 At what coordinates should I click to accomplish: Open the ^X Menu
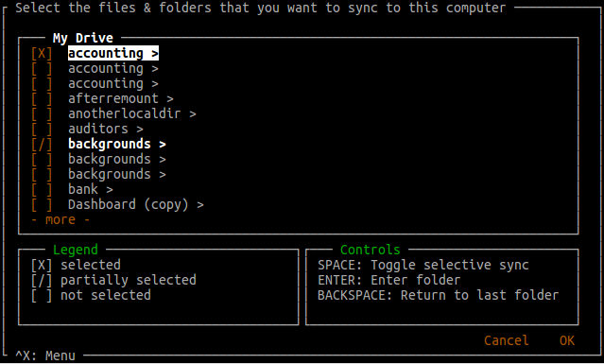(x=45, y=355)
